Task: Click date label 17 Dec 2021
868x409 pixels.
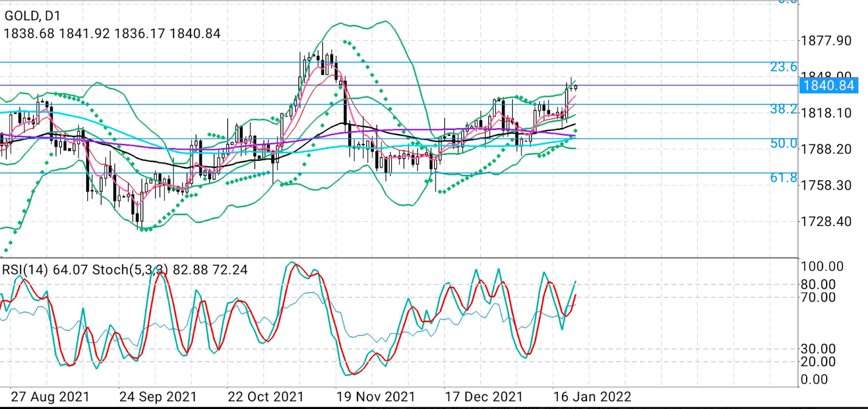Action: click(484, 397)
